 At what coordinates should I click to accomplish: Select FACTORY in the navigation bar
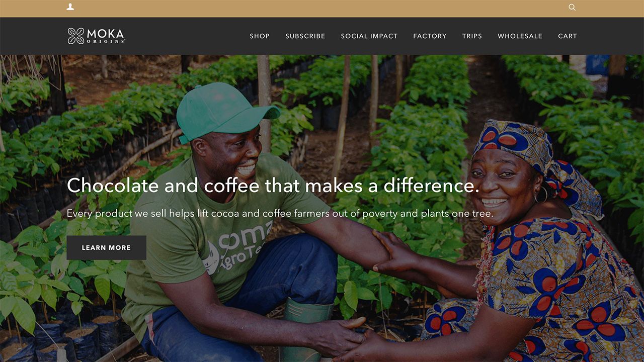430,36
